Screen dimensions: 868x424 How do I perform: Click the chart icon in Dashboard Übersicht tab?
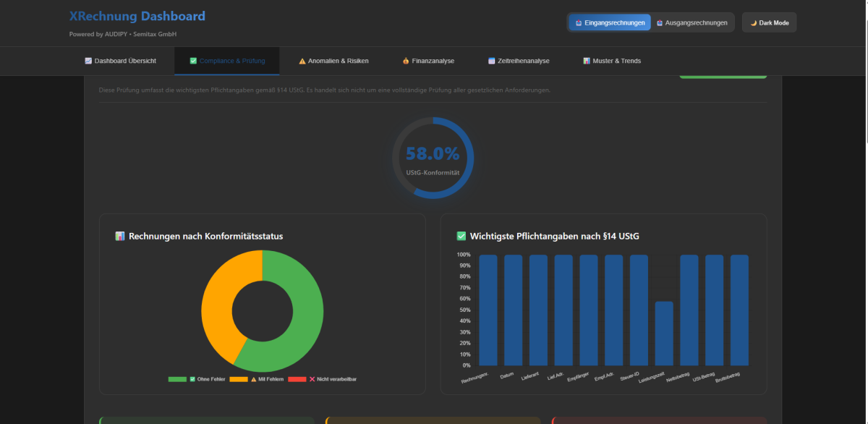[x=88, y=61]
